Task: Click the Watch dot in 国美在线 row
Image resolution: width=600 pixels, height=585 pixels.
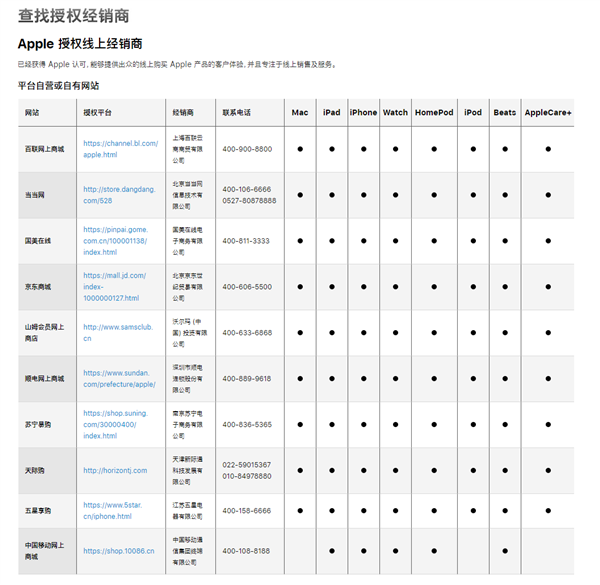Action: click(x=395, y=241)
